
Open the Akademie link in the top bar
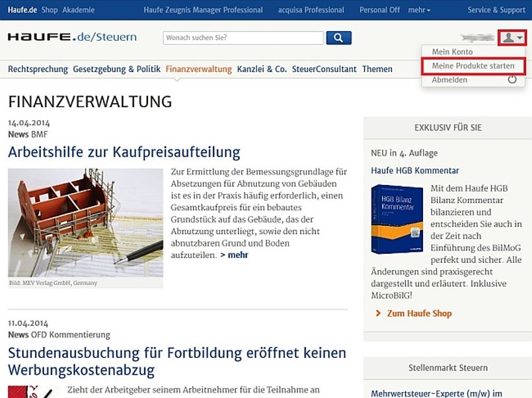point(80,10)
